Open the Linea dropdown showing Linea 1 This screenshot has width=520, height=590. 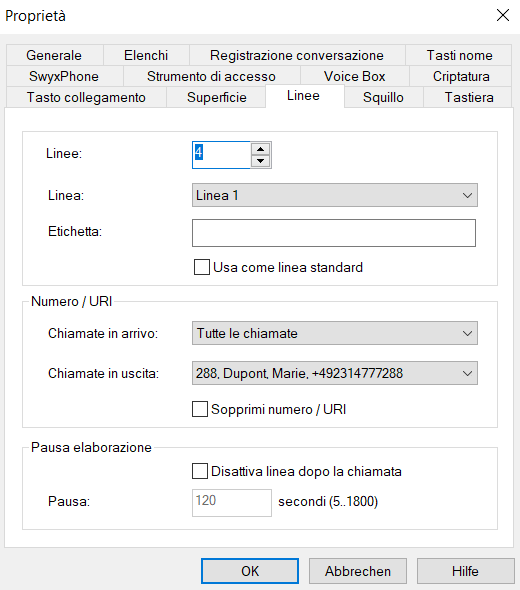335,195
